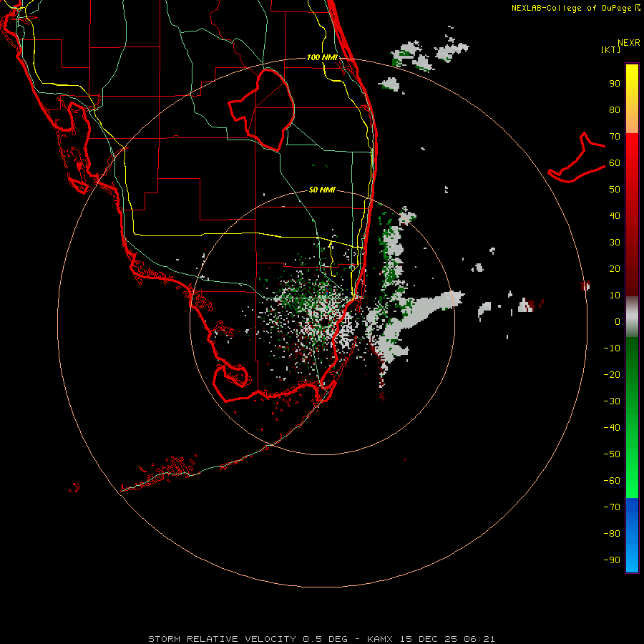
Task: Click the -20 value on the velocity scale
Action: (x=612, y=375)
